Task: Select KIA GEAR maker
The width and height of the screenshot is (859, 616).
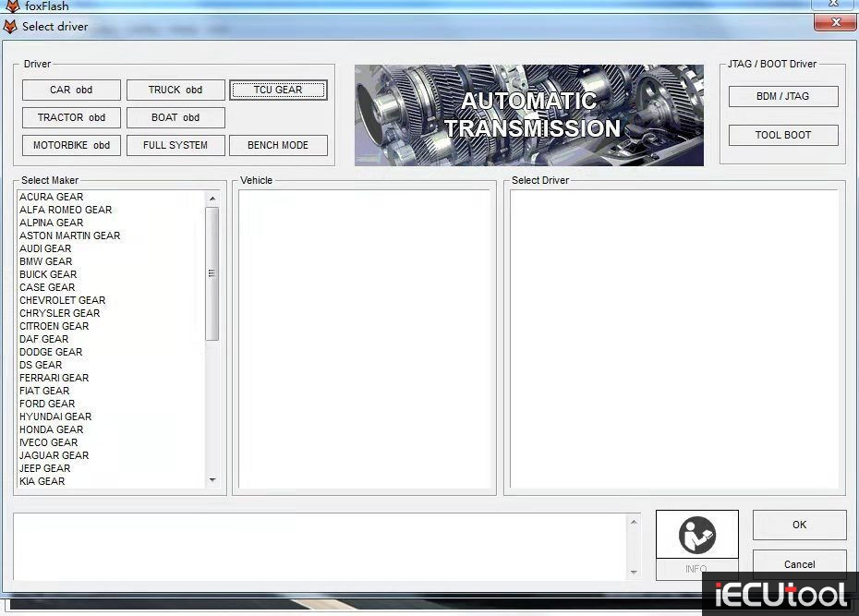Action: [42, 481]
